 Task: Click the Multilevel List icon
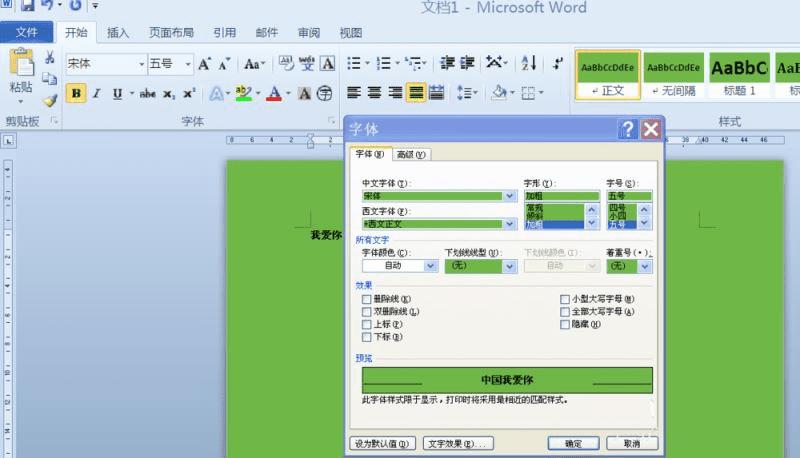[414, 63]
